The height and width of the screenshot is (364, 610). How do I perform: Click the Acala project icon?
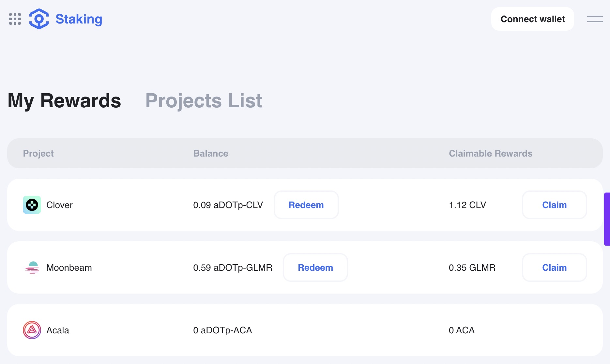click(x=32, y=330)
